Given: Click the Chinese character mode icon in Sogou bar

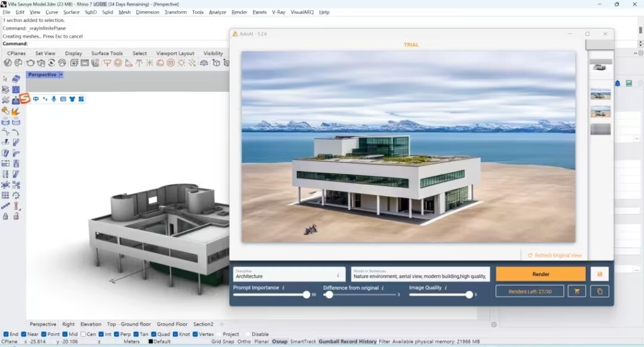Looking at the screenshot, I should point(36,99).
